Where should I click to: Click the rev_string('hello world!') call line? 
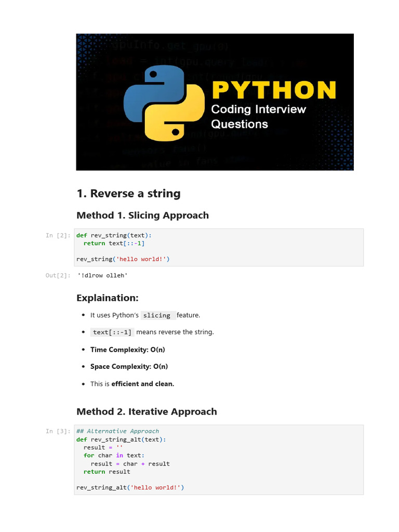point(123,259)
